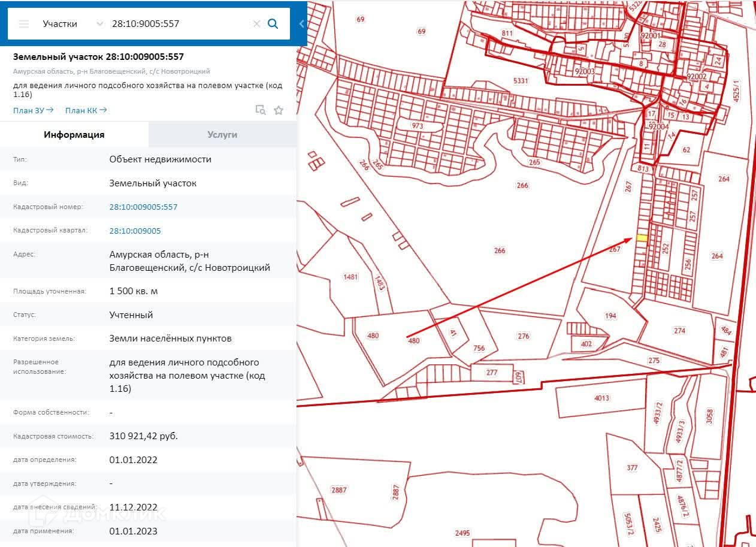The width and height of the screenshot is (756, 547).
Task: Click map parcel labeled 811
Action: click(x=507, y=33)
